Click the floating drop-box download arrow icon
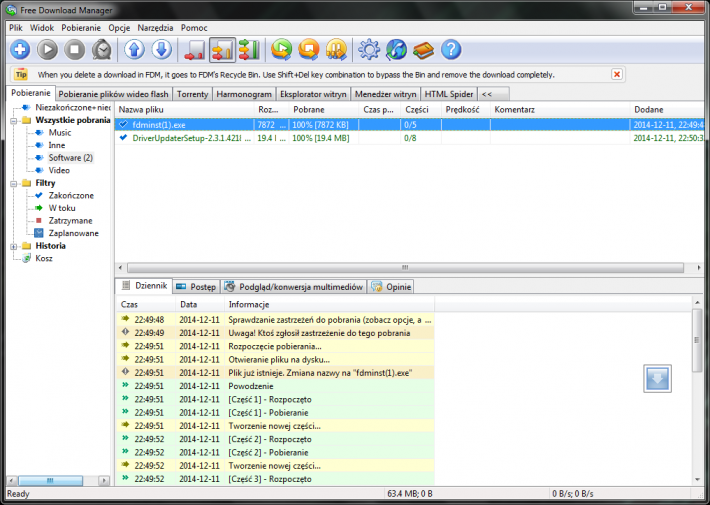 (657, 379)
